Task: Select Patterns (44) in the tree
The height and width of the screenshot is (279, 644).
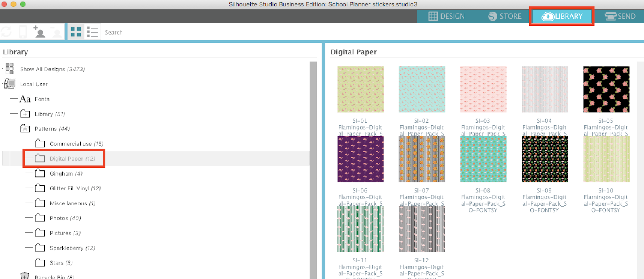Action: 52,129
